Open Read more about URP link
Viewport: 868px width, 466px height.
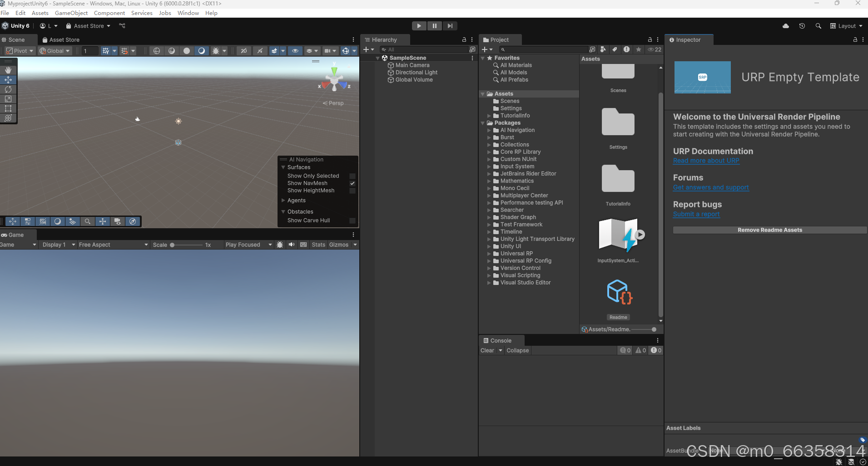(x=706, y=161)
